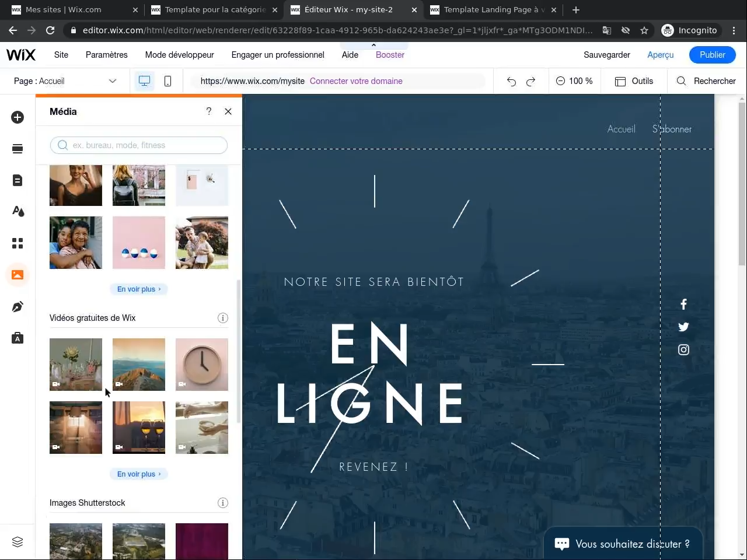Click the editor vertical scrollbar
This screenshot has height=560, width=747.
742,184
